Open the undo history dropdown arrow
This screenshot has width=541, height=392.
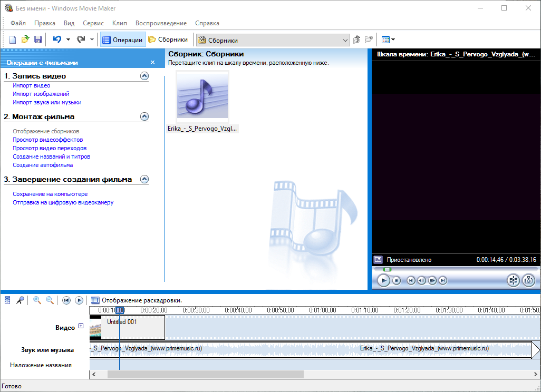pyautogui.click(x=68, y=40)
